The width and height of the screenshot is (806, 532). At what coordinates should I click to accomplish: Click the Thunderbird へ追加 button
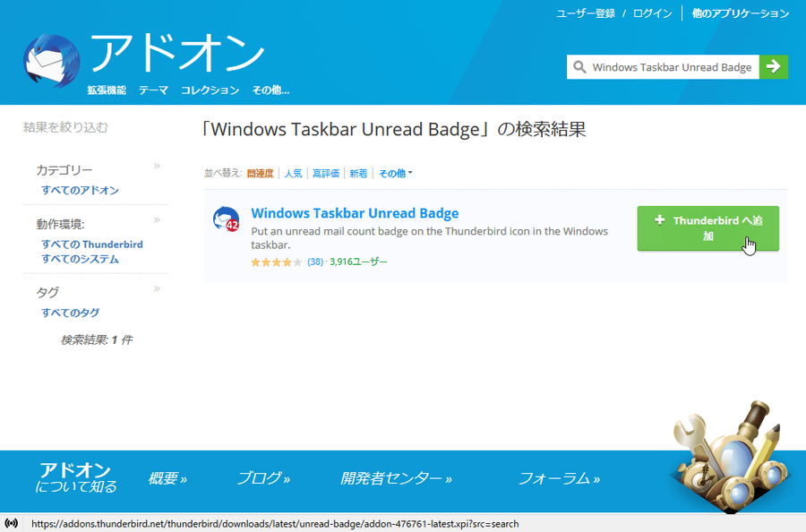click(707, 228)
